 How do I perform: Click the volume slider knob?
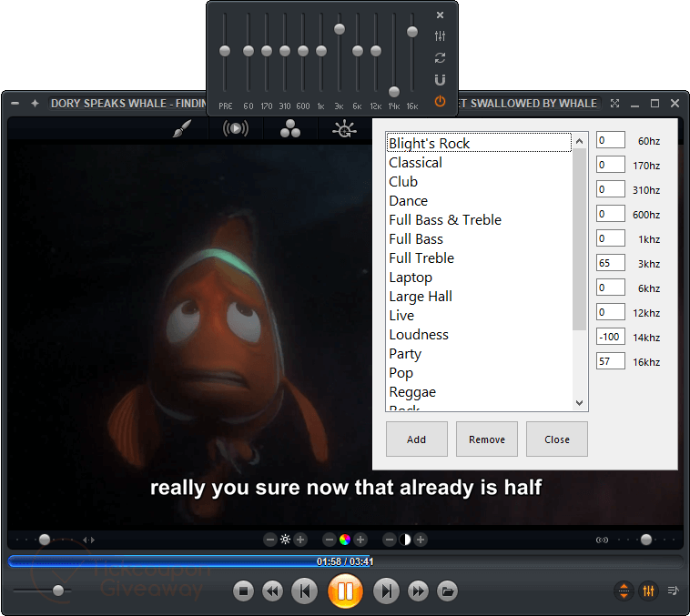pos(58,591)
